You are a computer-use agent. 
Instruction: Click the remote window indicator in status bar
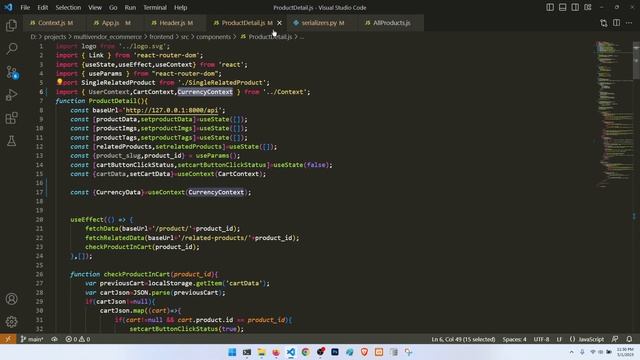coord(8,339)
